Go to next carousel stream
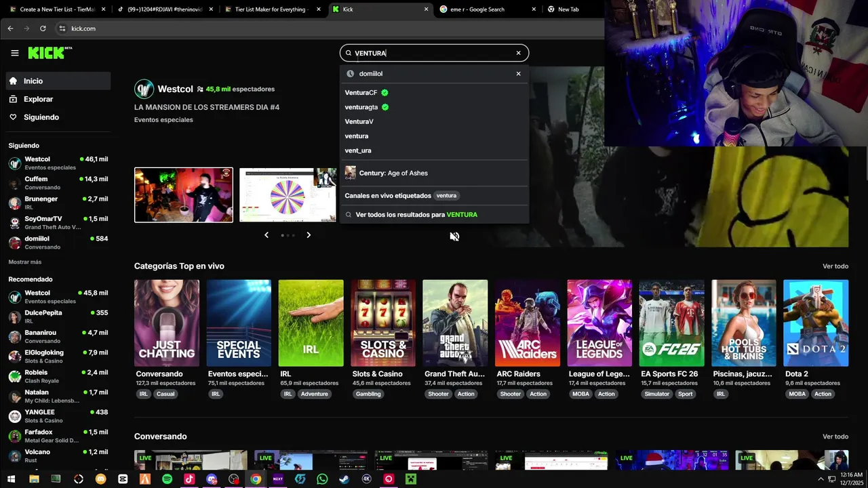Viewport: 868px width, 488px height. point(309,235)
